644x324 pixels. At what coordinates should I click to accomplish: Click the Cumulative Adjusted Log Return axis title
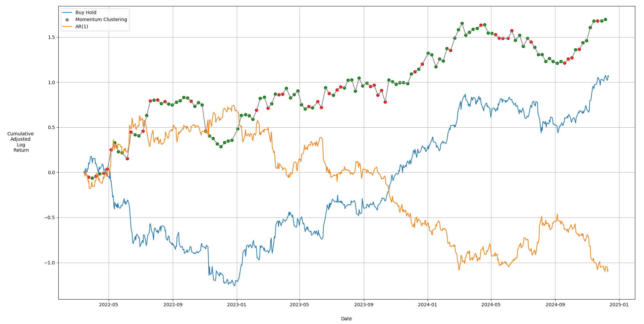(20, 142)
